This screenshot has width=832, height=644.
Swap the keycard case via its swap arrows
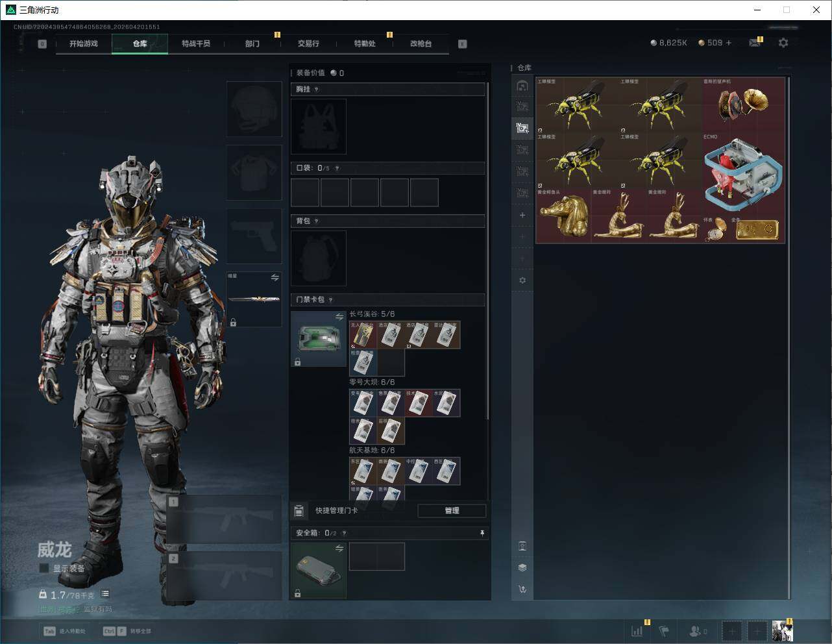coord(339,317)
